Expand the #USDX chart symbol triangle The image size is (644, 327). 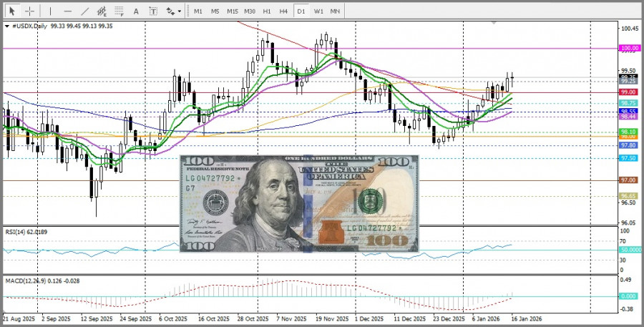click(x=7, y=26)
